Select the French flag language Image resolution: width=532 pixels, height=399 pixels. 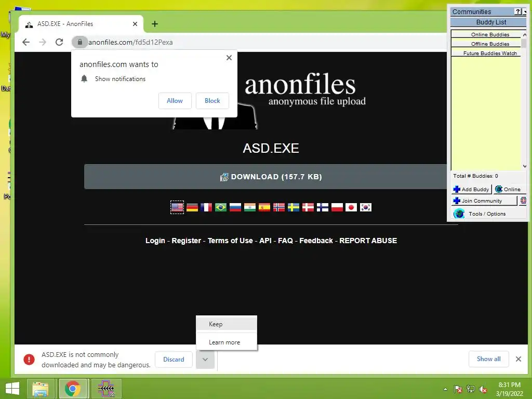(206, 207)
